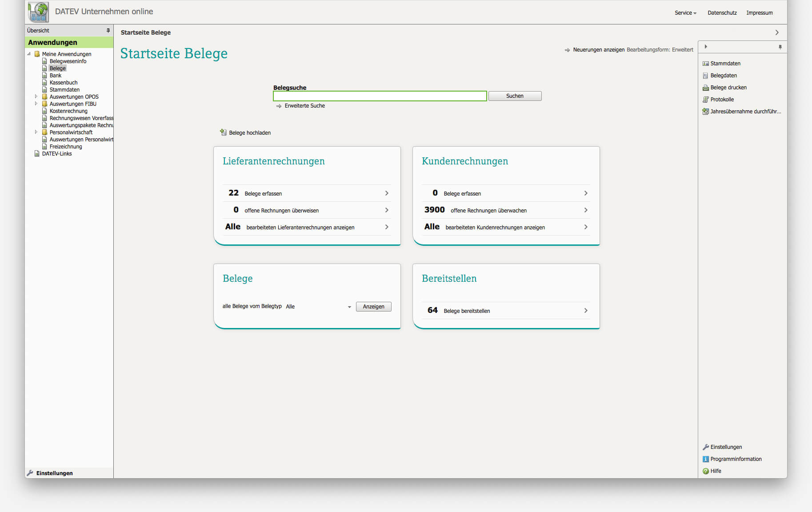812x512 pixels.
Task: Select Kassenbuch in the application tree
Action: [x=64, y=83]
